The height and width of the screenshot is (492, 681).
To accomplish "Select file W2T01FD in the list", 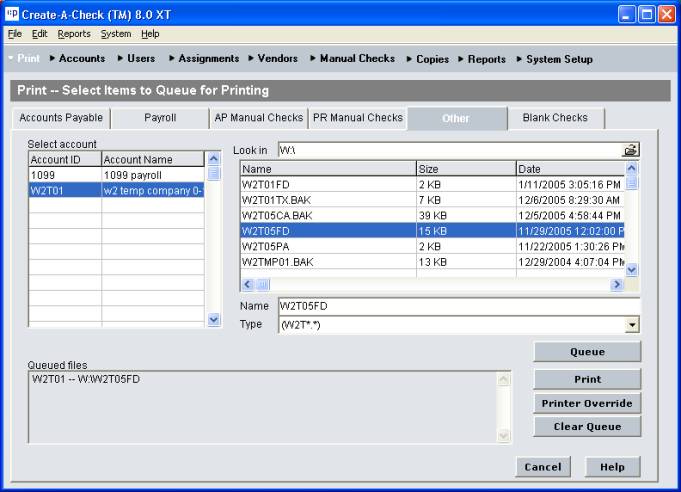I will [432, 185].
